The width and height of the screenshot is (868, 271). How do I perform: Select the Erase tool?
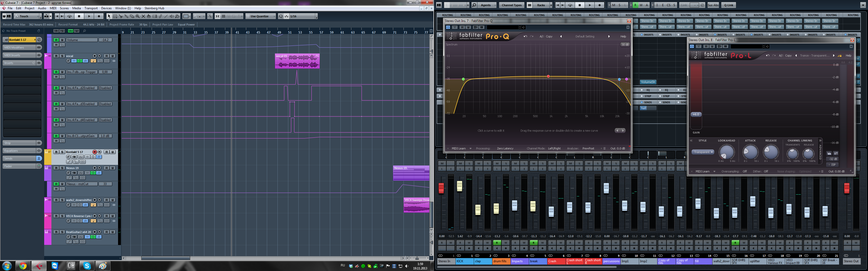pyautogui.click(x=132, y=16)
